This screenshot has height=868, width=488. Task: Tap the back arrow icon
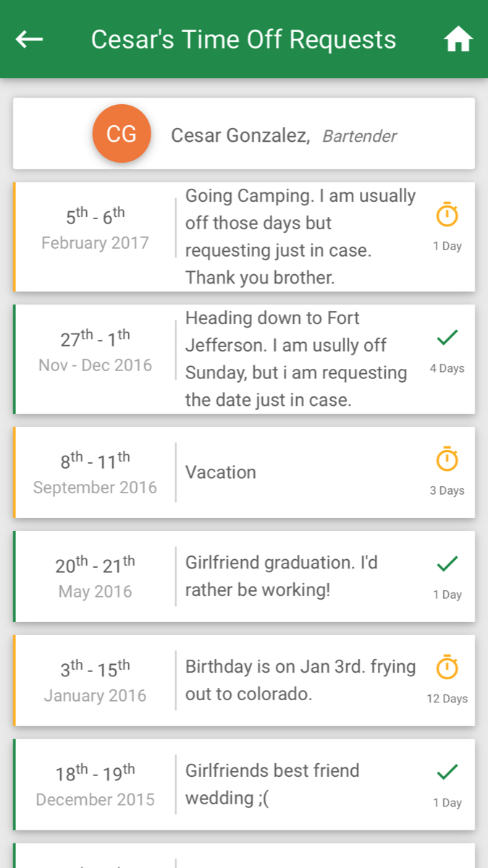(x=30, y=40)
